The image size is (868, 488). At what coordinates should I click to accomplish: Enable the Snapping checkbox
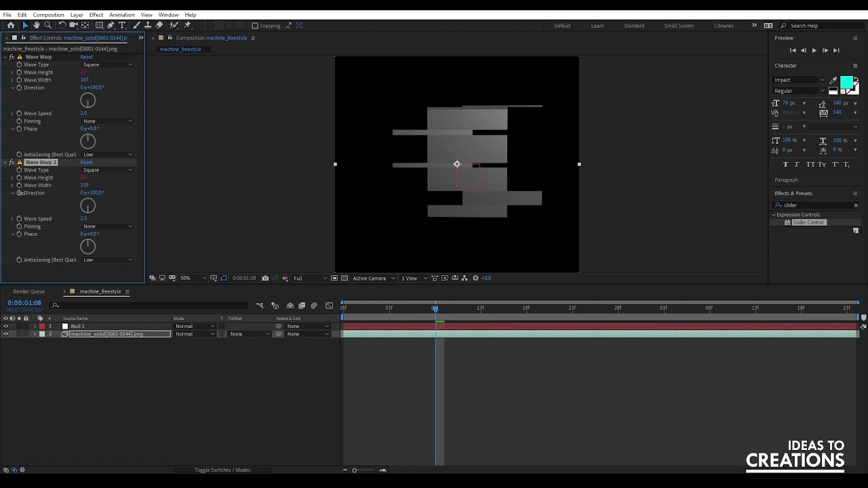pyautogui.click(x=255, y=26)
